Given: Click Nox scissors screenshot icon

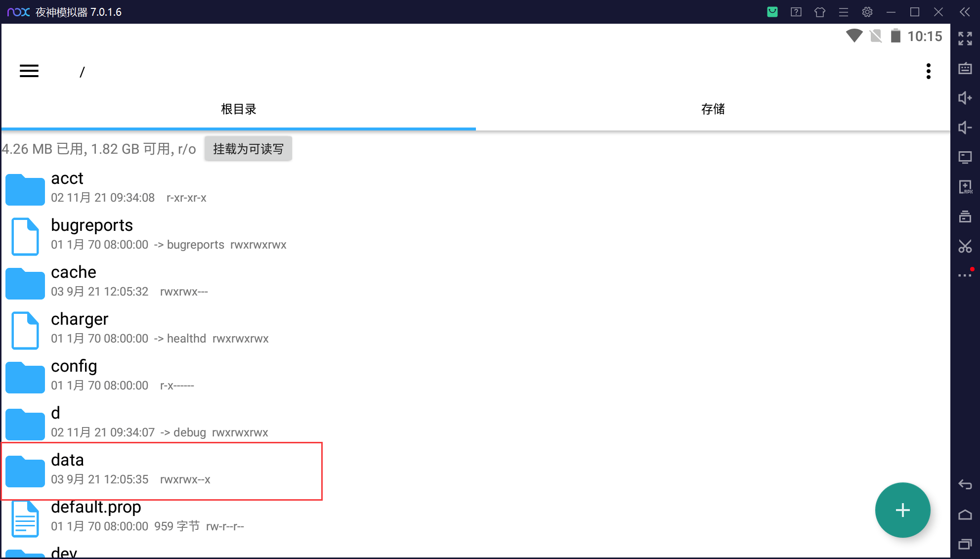Looking at the screenshot, I should (x=965, y=246).
